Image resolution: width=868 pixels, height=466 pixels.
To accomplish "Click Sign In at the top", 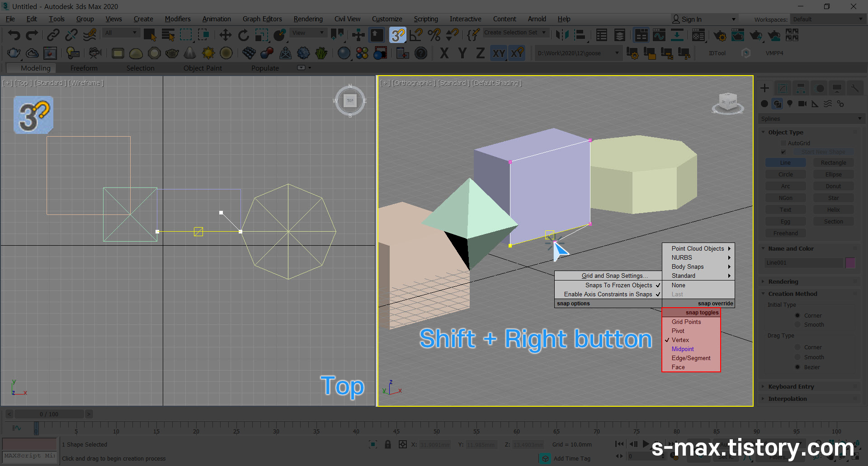I will click(691, 19).
